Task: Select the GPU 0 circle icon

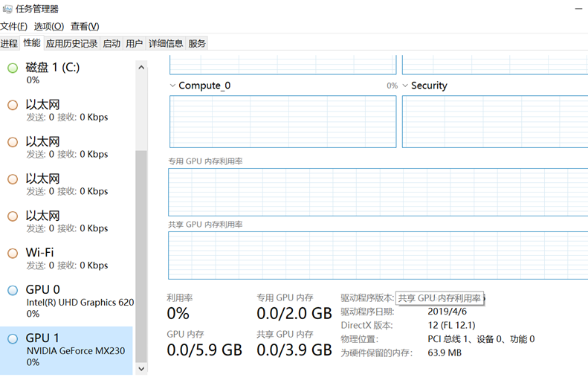Action: pyautogui.click(x=13, y=290)
